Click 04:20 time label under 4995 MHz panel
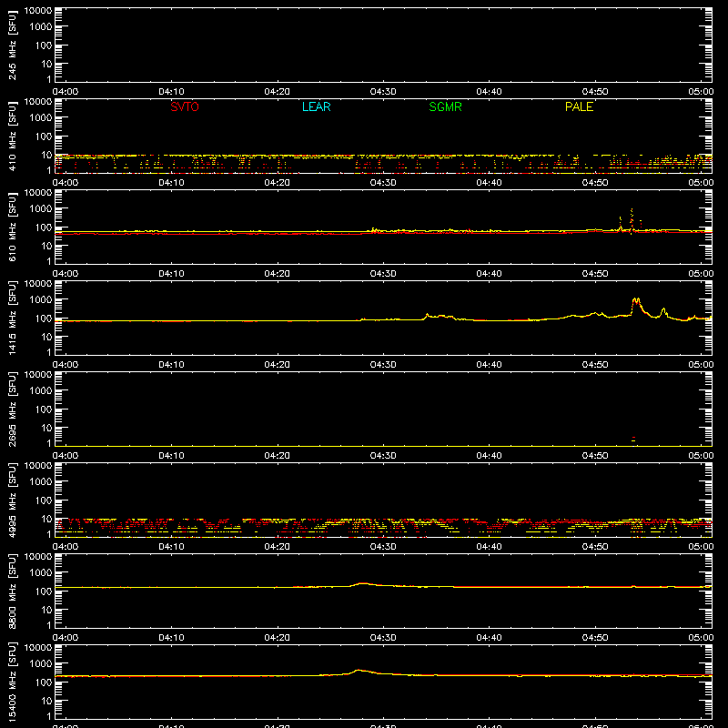 point(278,547)
